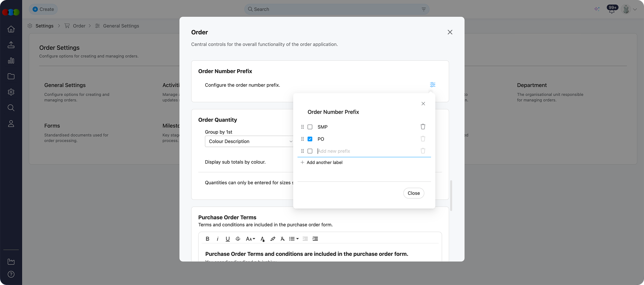
Task: Expand the Colour Description dropdown
Action: tap(250, 141)
